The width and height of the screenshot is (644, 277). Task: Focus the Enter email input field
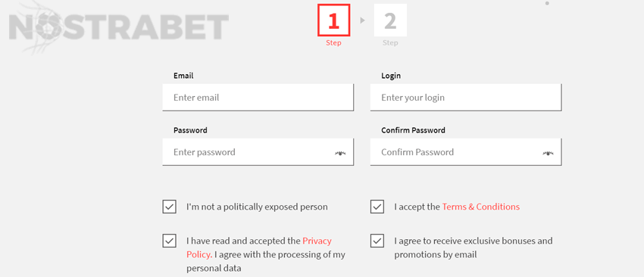(258, 98)
